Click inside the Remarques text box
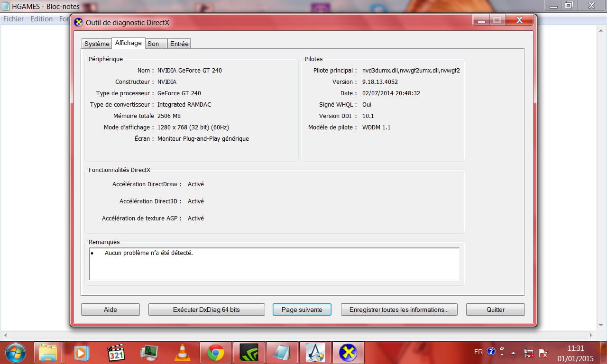 pos(274,264)
